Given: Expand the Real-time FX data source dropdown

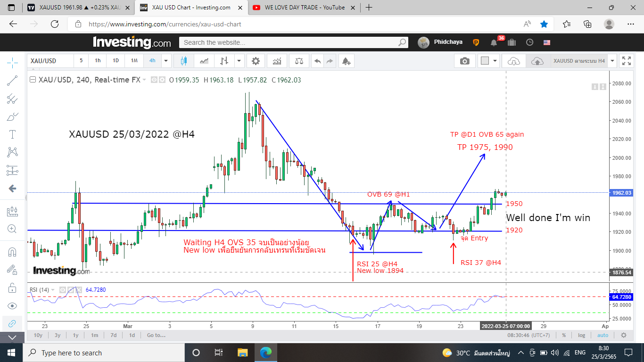Looking at the screenshot, I should coord(144,80).
